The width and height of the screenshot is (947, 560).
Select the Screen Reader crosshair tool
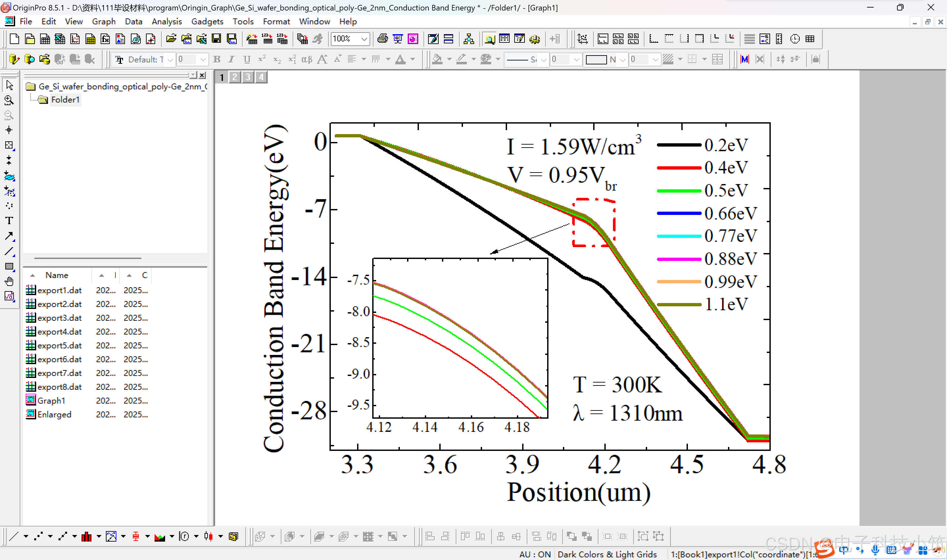tap(9, 130)
